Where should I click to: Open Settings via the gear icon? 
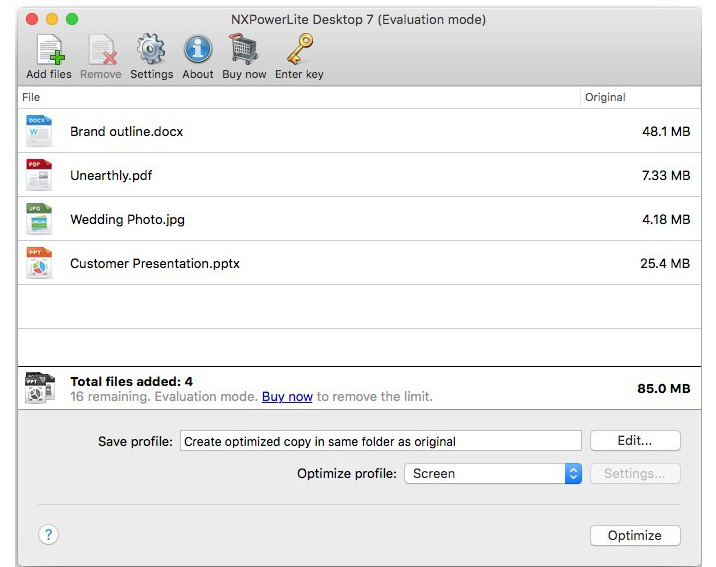pos(151,49)
